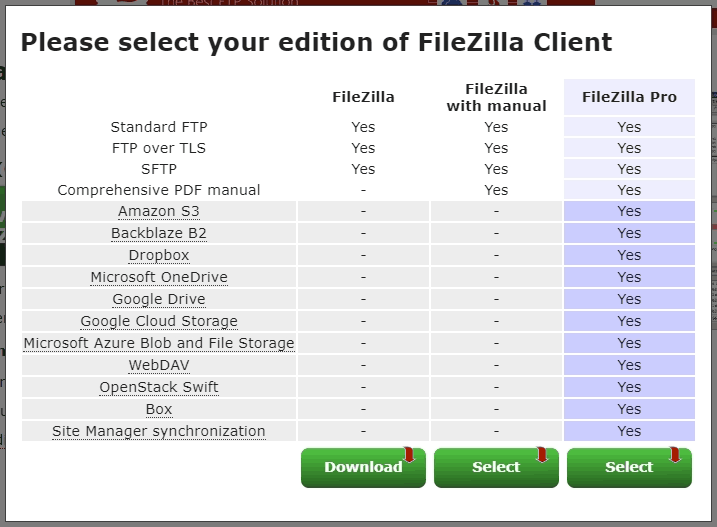Open the Microsoft OneDrive feature link
The image size is (717, 527).
click(x=159, y=277)
